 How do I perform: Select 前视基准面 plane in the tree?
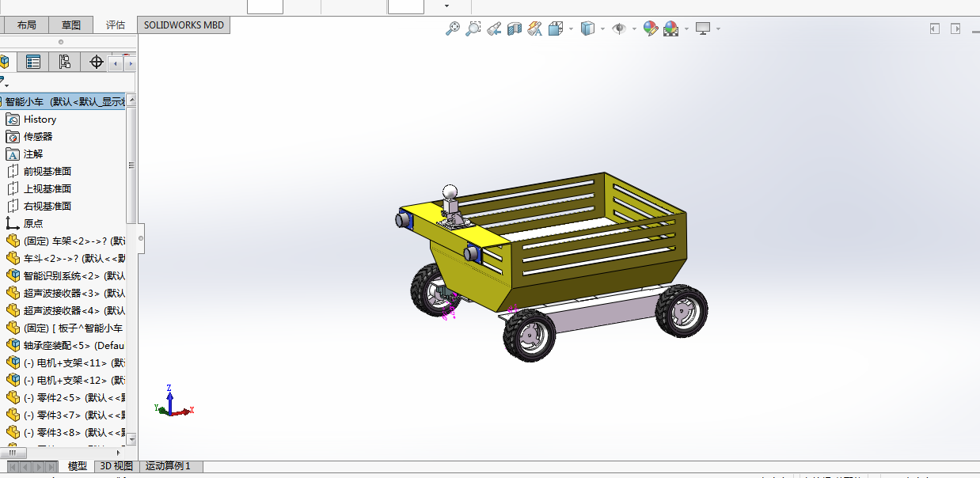coord(47,172)
